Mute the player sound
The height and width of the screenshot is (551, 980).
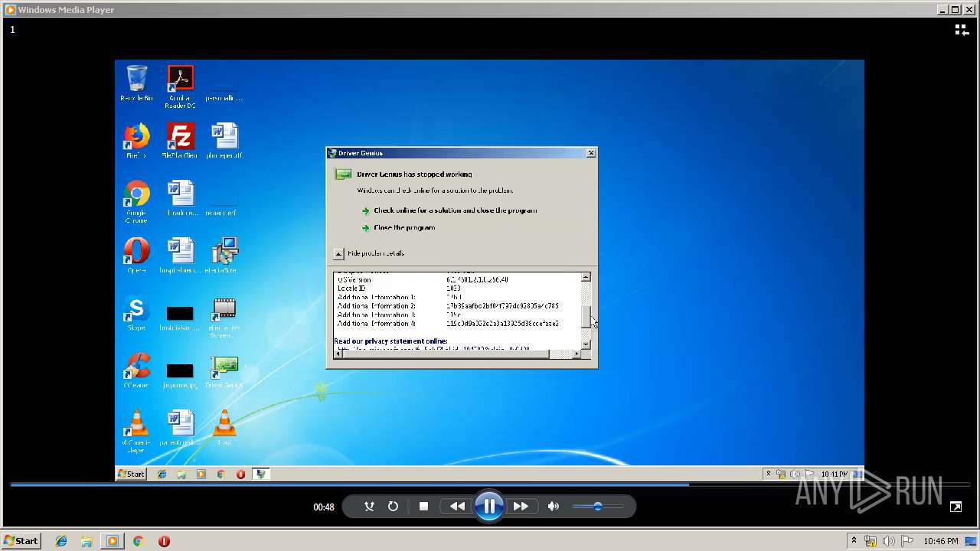554,506
